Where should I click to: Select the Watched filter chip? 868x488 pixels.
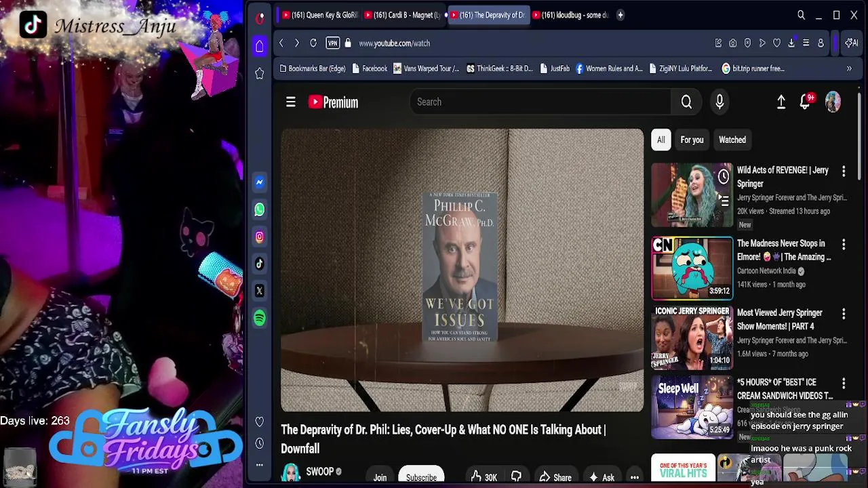point(732,140)
